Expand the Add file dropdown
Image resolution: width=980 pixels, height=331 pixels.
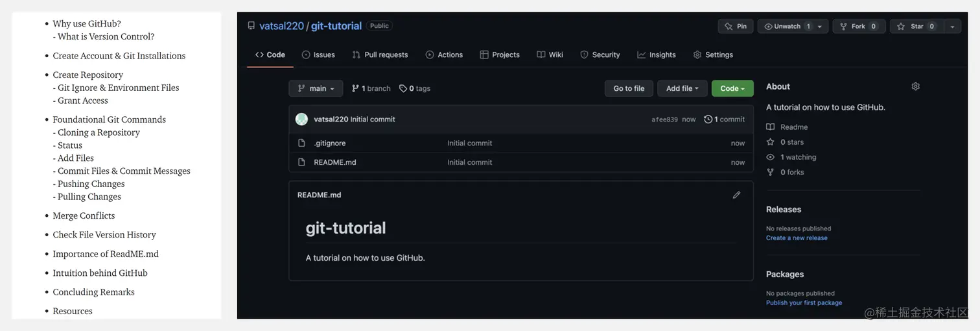(682, 88)
